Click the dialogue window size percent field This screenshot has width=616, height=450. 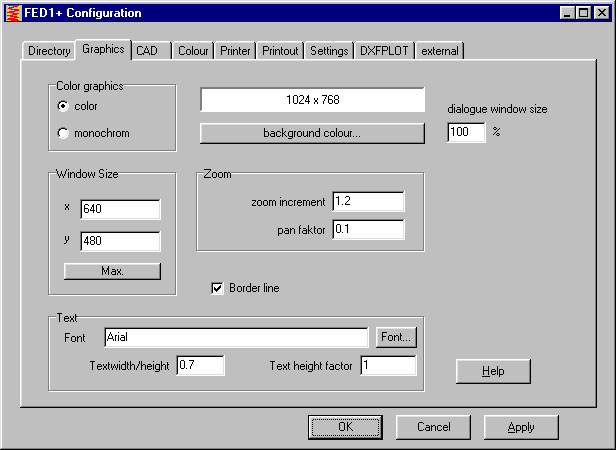pyautogui.click(x=466, y=133)
